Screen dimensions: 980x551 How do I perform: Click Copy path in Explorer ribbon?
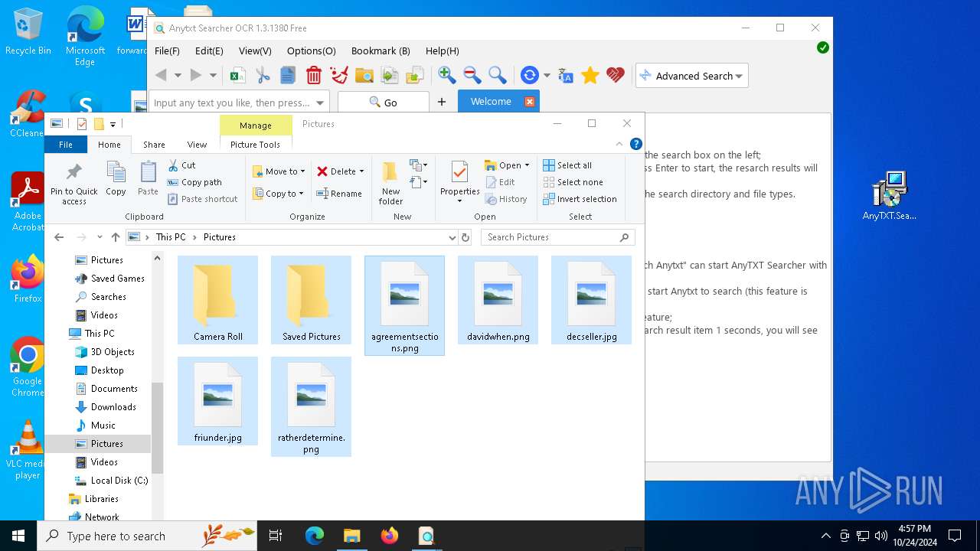(195, 182)
